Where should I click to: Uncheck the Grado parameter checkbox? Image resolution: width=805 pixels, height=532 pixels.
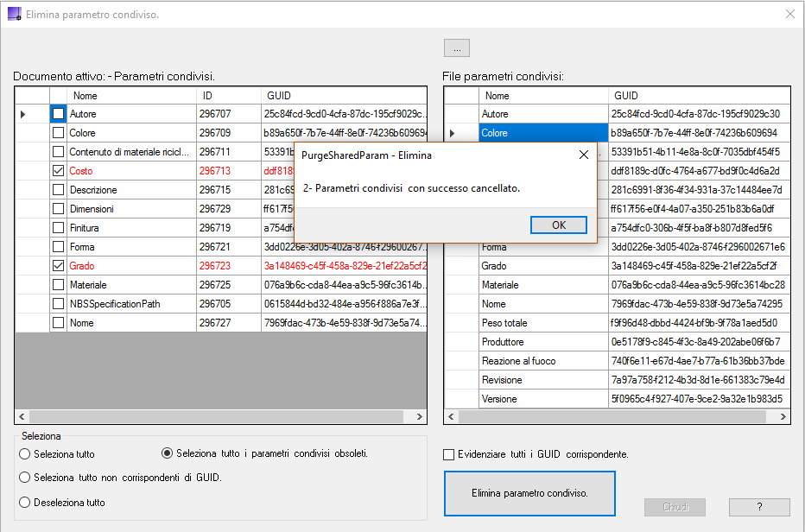tap(58, 266)
